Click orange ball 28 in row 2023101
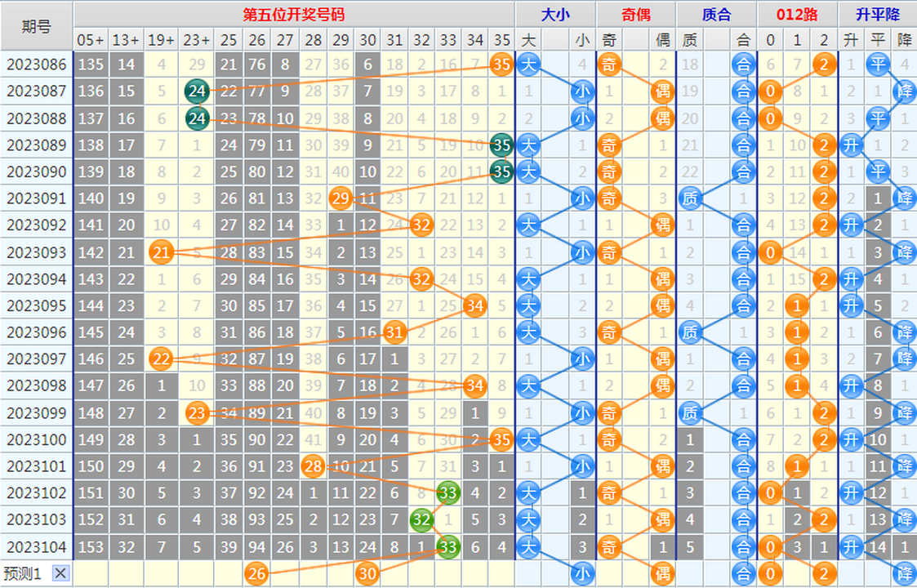The width and height of the screenshot is (917, 588). (x=314, y=467)
